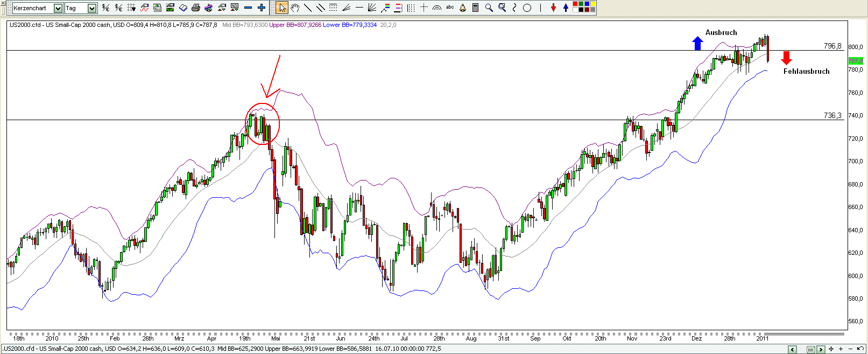The image size is (868, 354).
Task: Click the bottom plus zoom icon
Action: tap(841, 349)
